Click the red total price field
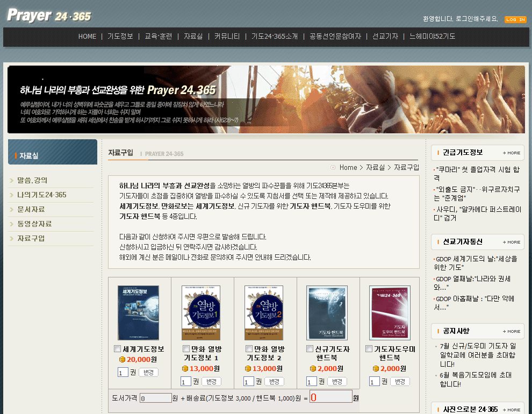Viewport: 532px width, 414px height. coord(331,397)
